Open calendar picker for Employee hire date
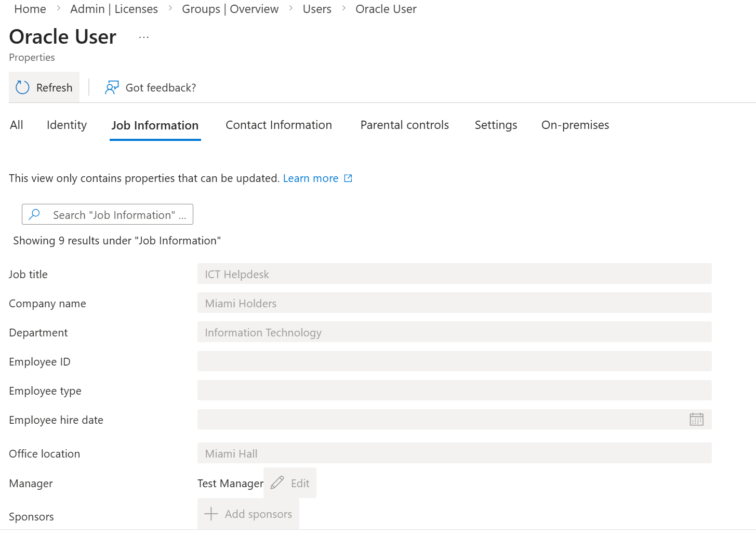756x534 pixels. [696, 419]
